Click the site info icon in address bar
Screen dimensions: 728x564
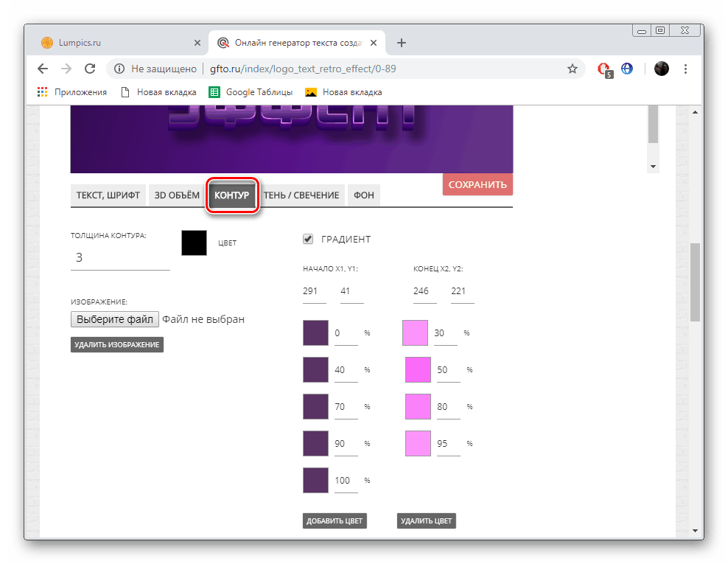click(x=119, y=69)
